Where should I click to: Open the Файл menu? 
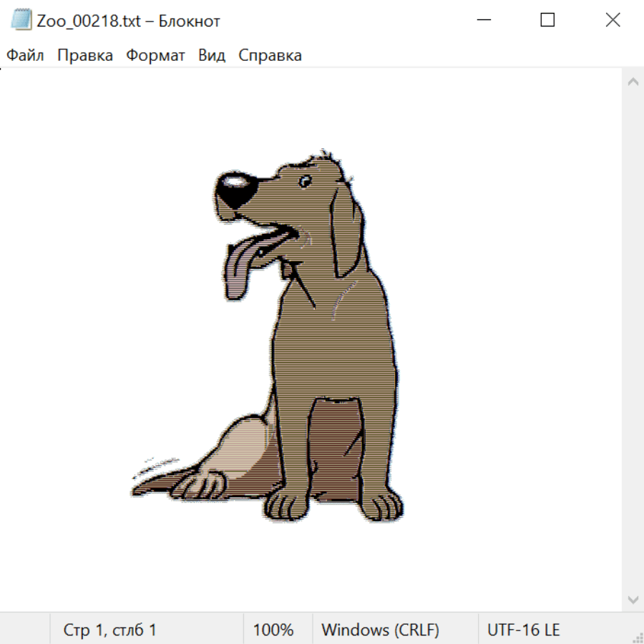click(x=25, y=56)
